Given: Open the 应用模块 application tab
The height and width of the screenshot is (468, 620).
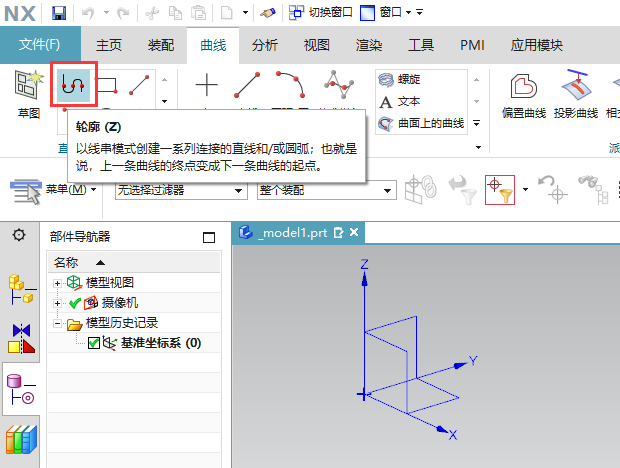Looking at the screenshot, I should tap(537, 45).
